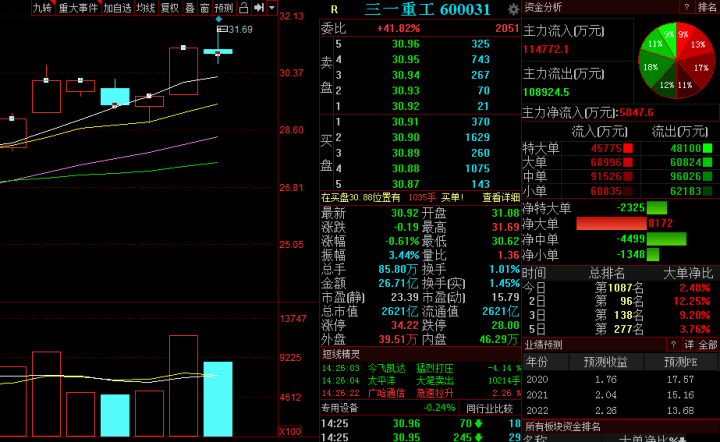Click the settings gear next to 三一重工 title
Image resolution: width=720 pixels, height=442 pixels.
pyautogui.click(x=513, y=9)
